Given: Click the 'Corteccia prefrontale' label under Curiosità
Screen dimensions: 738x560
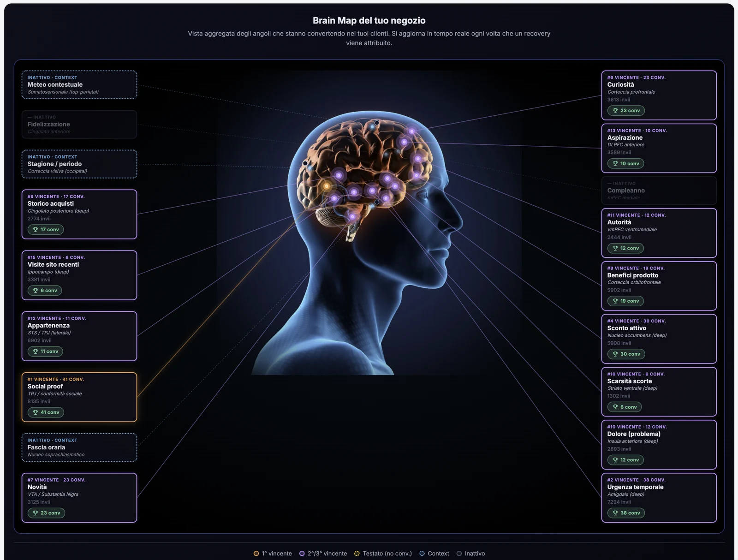Looking at the screenshot, I should 631,92.
